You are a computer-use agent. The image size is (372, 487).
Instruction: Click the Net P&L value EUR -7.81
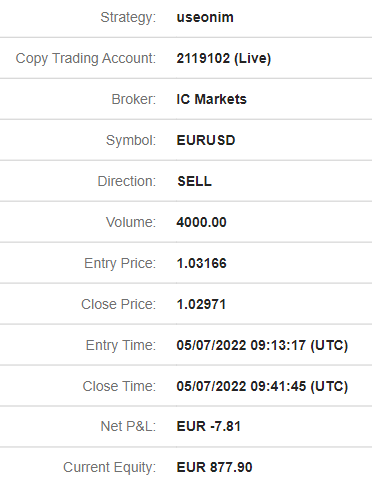pyautogui.click(x=209, y=426)
